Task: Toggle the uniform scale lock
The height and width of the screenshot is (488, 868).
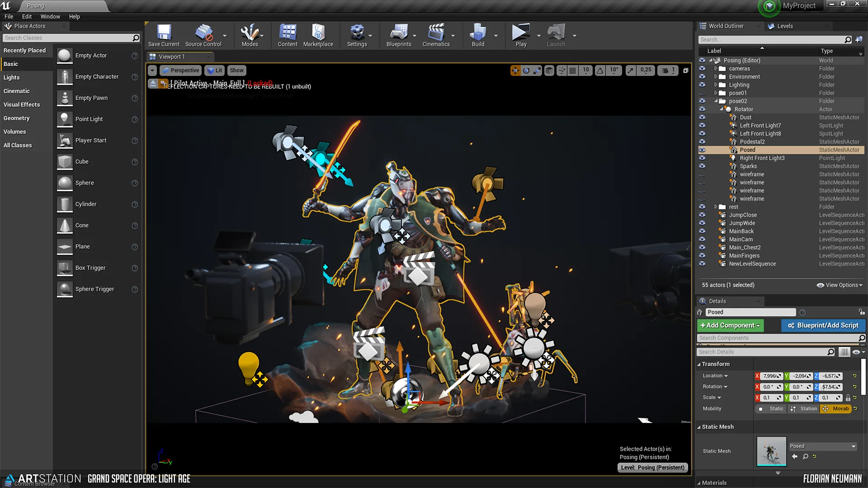Action: (848, 398)
